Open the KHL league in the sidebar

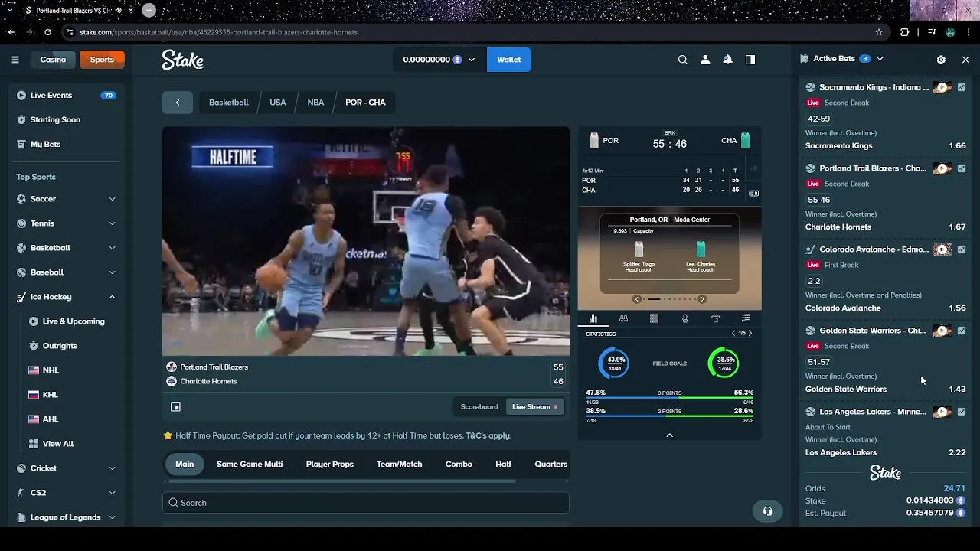click(x=51, y=395)
